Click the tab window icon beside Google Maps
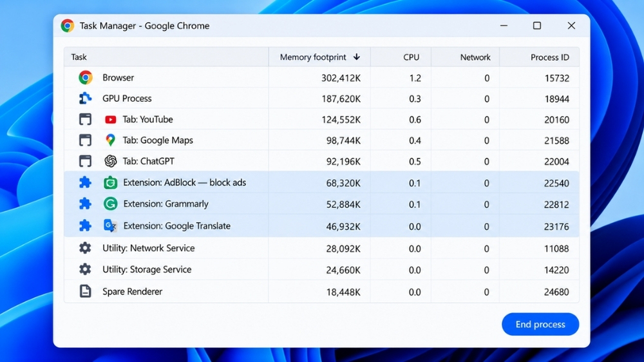 [85, 140]
